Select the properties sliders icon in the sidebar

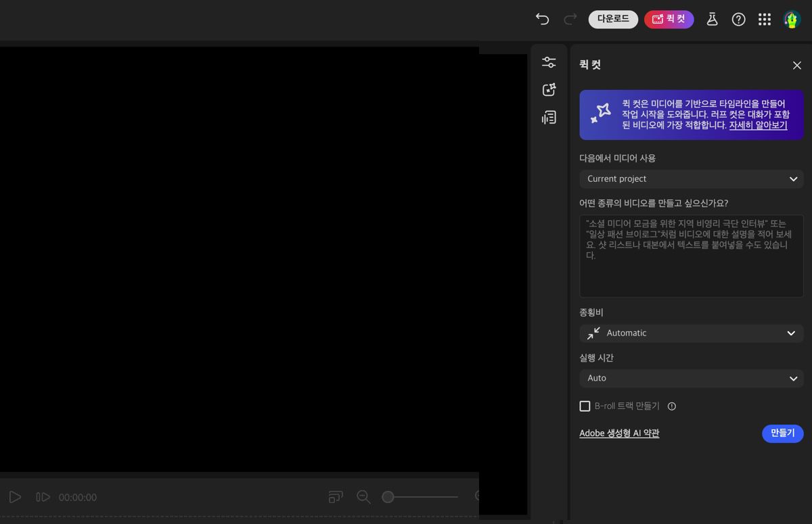tap(549, 62)
